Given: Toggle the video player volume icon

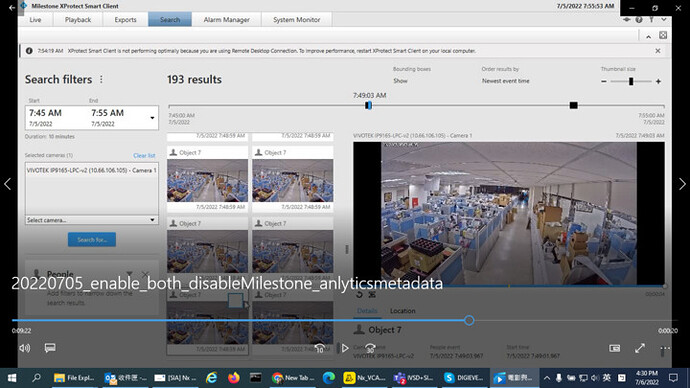Looking at the screenshot, I should (x=25, y=348).
